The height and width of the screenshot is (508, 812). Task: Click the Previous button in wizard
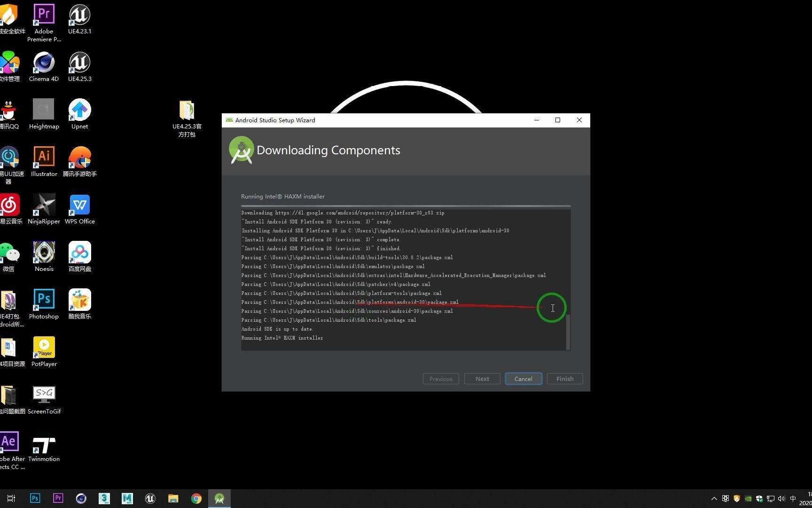point(441,379)
